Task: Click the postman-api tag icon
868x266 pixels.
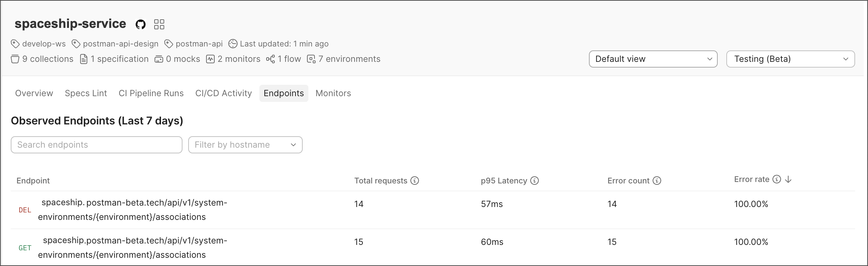Action: pyautogui.click(x=169, y=44)
